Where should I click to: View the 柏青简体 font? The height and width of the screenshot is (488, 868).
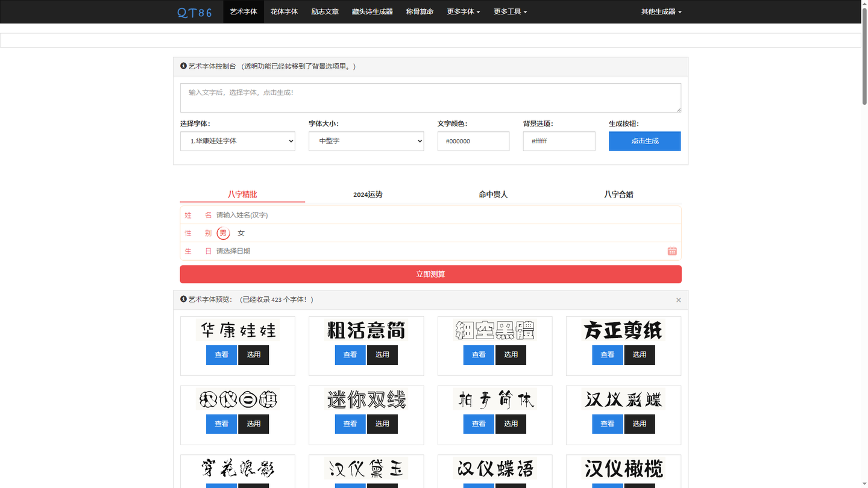tap(479, 424)
